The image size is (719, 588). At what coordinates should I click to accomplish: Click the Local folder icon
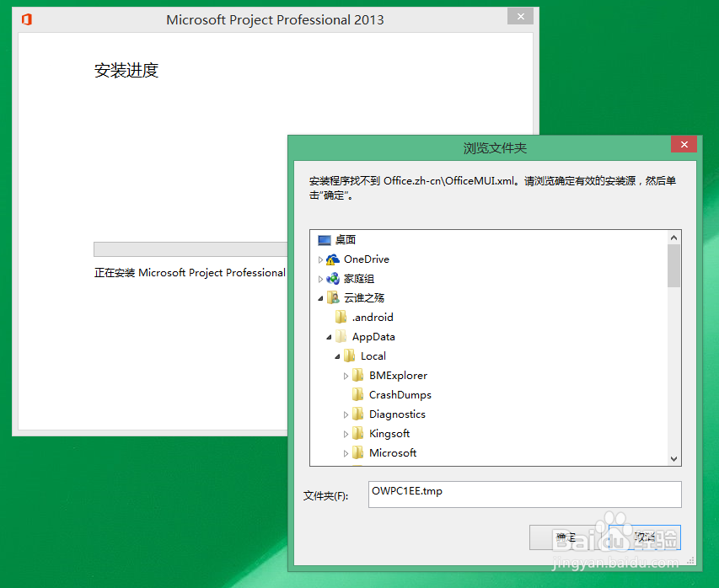coord(350,355)
